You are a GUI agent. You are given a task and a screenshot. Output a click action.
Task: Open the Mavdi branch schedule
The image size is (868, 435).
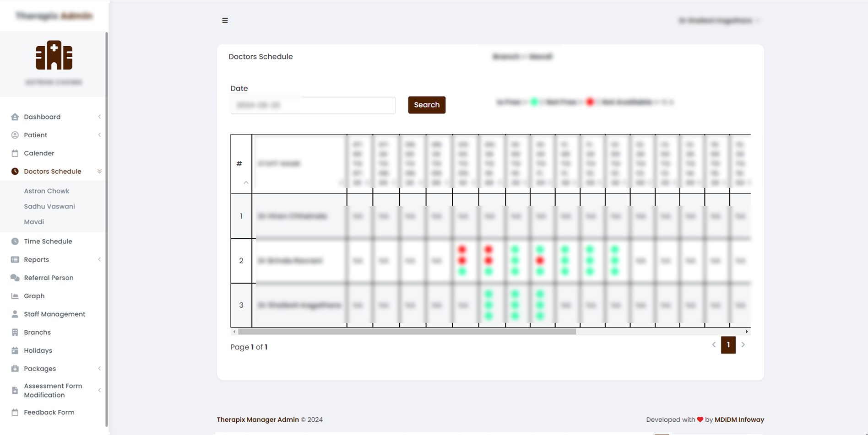[34, 222]
